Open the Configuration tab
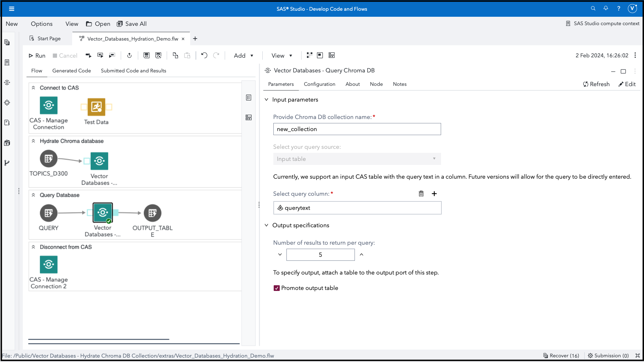This screenshot has width=644, height=362. point(319,84)
